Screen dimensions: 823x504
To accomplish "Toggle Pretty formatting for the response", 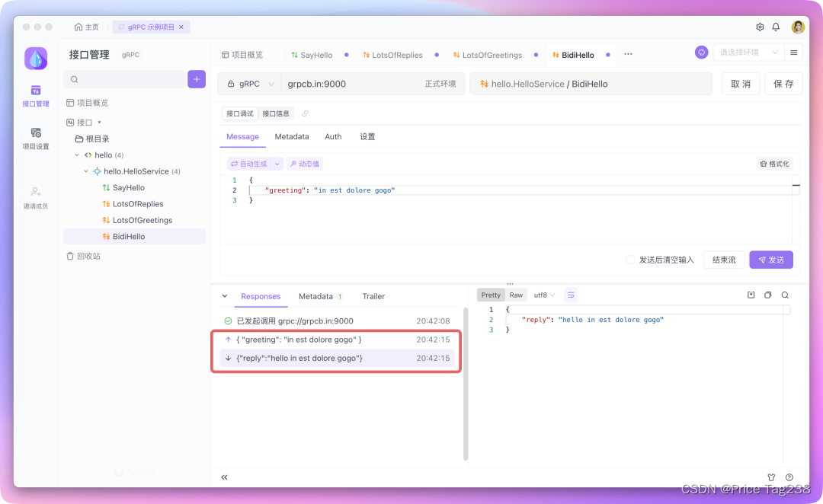I will click(491, 295).
